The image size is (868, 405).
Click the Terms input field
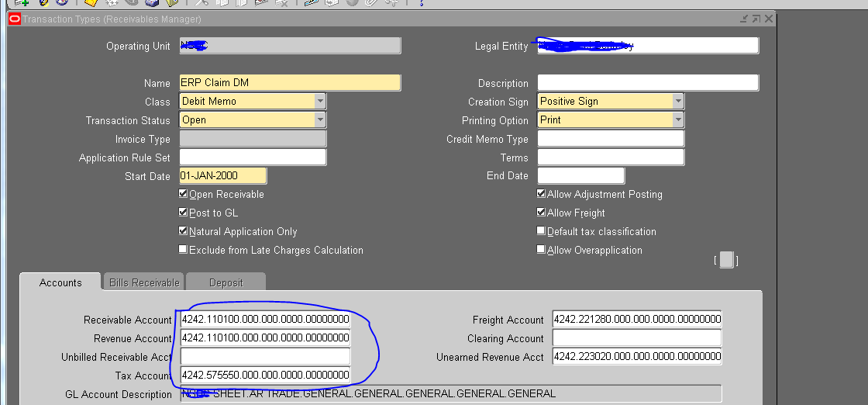(611, 157)
